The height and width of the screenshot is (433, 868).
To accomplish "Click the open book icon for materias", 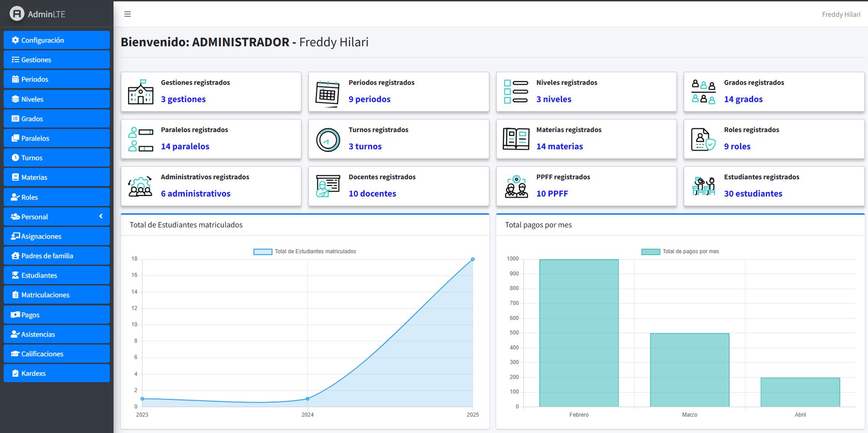I will point(516,139).
